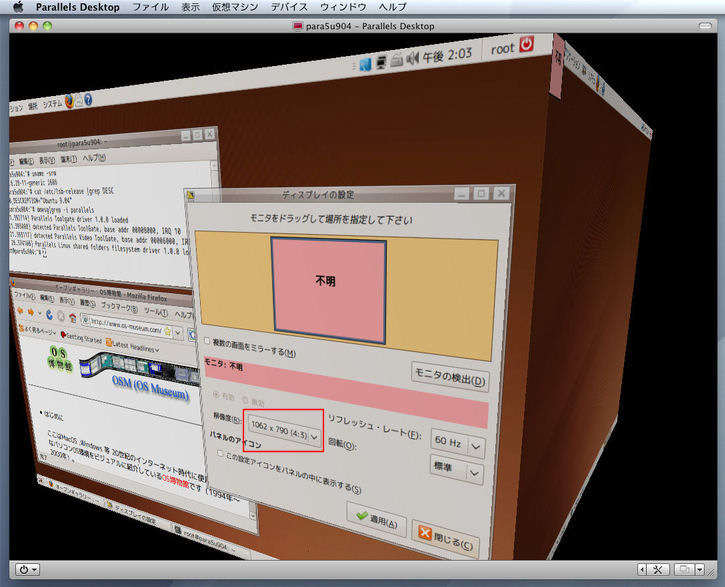The width and height of the screenshot is (725, 587).
Task: Open Latest Headlines bookmark dropdown
Action: click(x=133, y=345)
